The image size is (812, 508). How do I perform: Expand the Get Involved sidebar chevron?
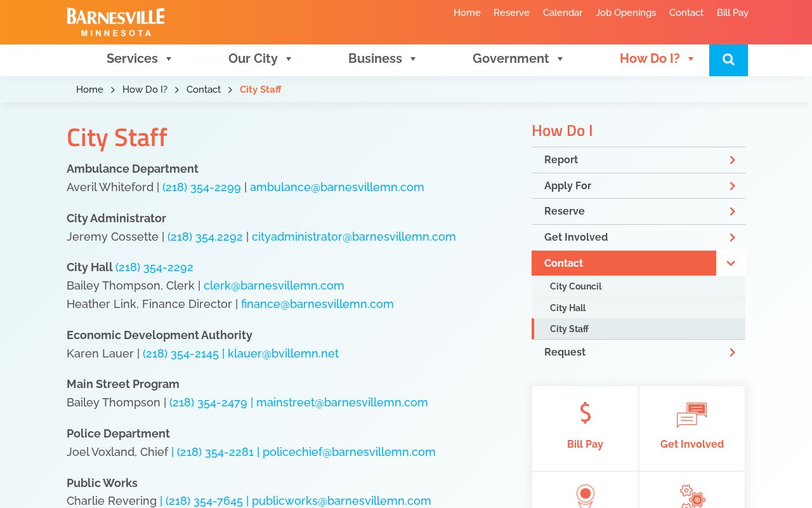pos(732,237)
